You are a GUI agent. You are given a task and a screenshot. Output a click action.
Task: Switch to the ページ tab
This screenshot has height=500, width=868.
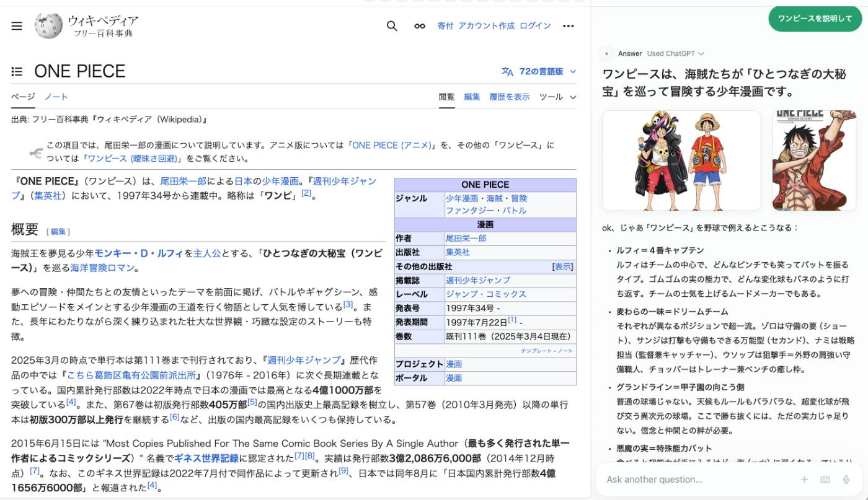point(23,97)
